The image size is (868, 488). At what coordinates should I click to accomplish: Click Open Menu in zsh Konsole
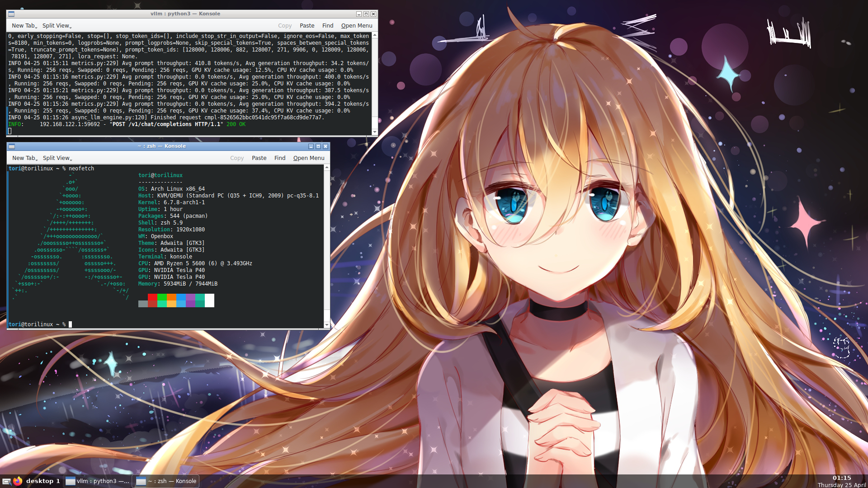tap(309, 158)
